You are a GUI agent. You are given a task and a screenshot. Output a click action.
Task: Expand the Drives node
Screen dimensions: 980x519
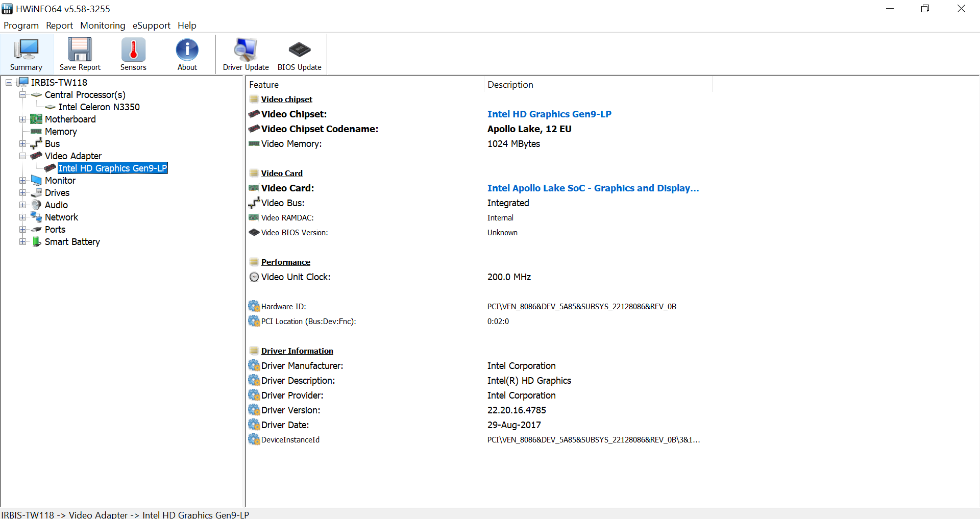[x=23, y=192]
